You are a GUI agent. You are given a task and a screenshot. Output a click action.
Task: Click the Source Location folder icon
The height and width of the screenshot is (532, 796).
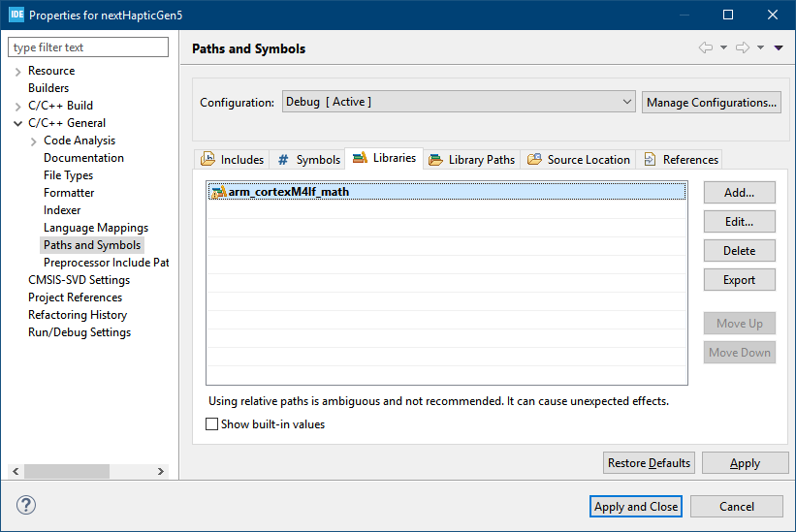point(534,160)
